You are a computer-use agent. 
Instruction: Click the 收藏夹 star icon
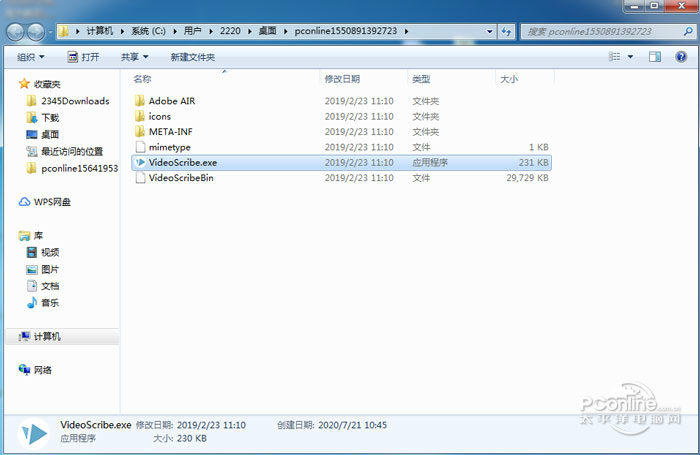24,83
